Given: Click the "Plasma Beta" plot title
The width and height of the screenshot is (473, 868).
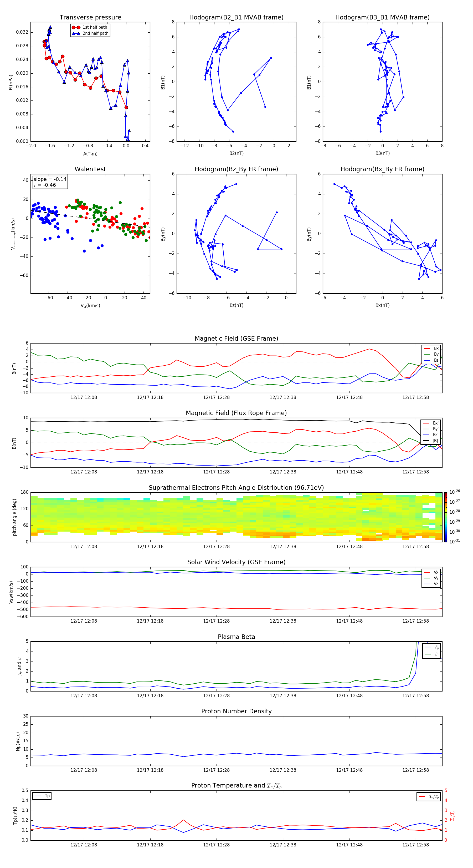Looking at the screenshot, I should click(x=236, y=637).
